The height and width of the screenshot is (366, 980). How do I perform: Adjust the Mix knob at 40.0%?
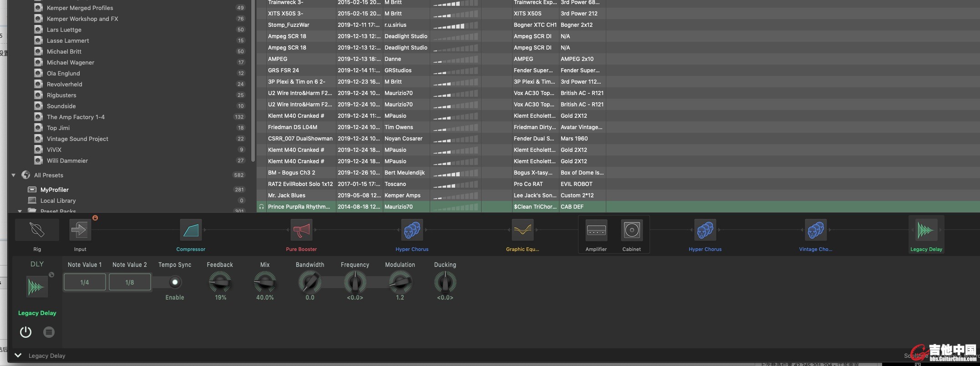[x=265, y=282]
